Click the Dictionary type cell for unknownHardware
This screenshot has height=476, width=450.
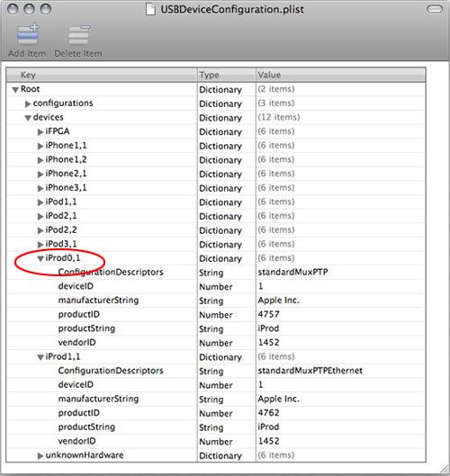[x=220, y=455]
